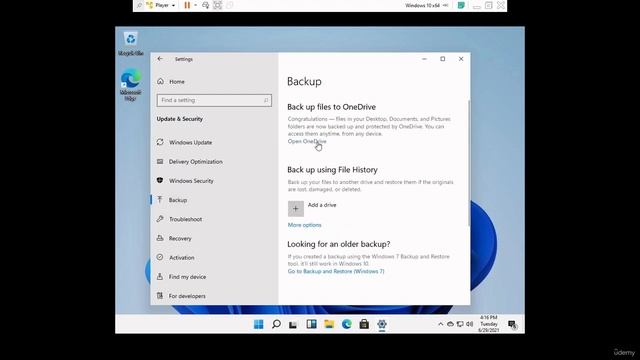
Task: Open taskbar Search magnifier
Action: tap(276, 324)
